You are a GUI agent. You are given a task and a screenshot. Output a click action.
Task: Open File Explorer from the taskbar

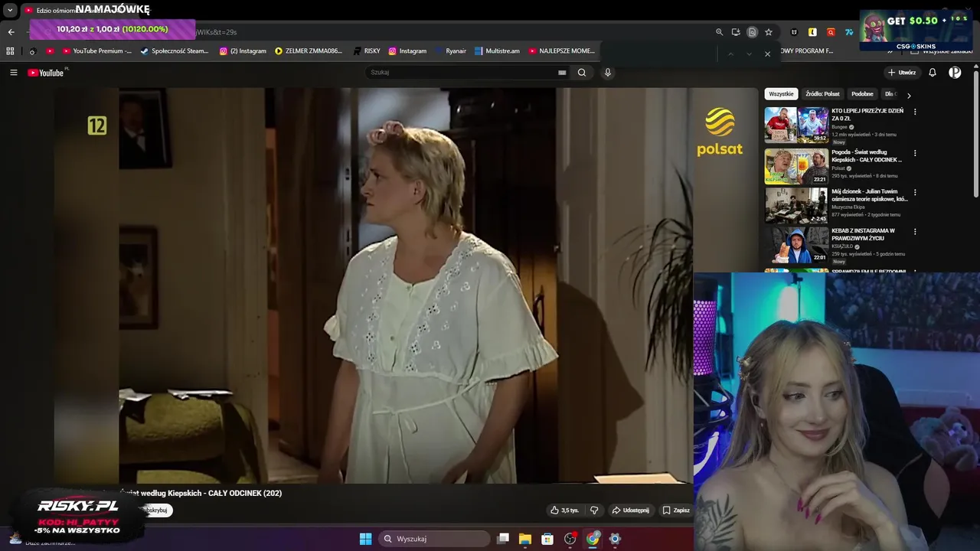click(x=524, y=539)
